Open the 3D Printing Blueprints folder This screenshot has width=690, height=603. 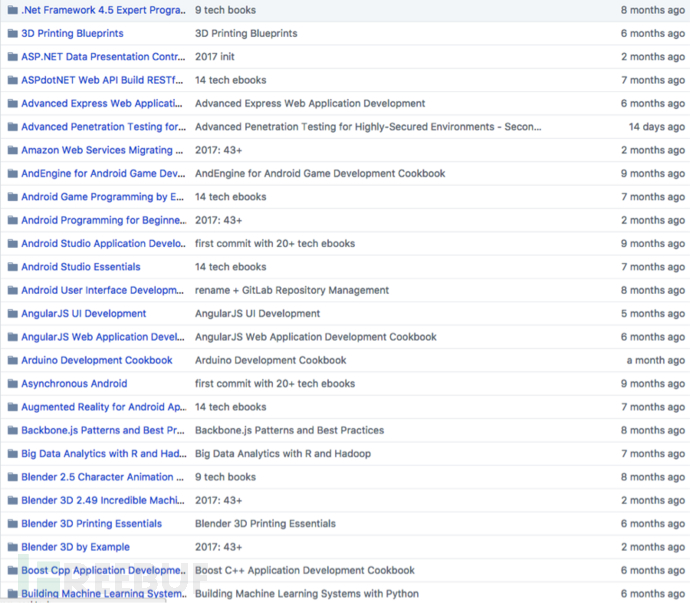73,33
